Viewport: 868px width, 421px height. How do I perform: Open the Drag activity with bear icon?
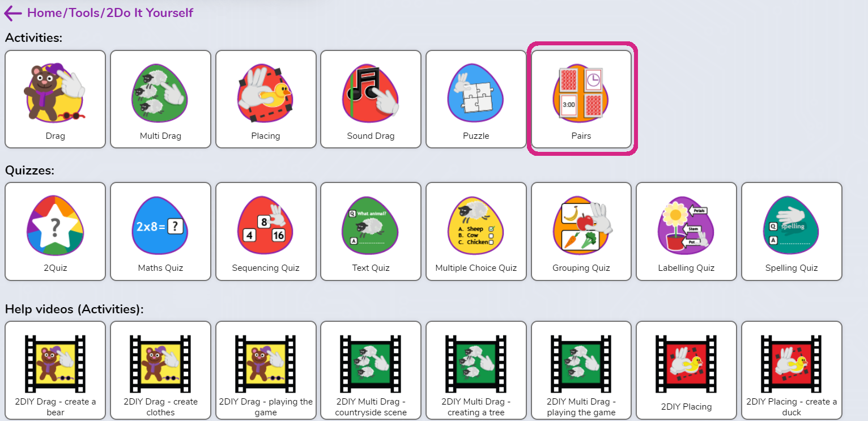pos(56,99)
